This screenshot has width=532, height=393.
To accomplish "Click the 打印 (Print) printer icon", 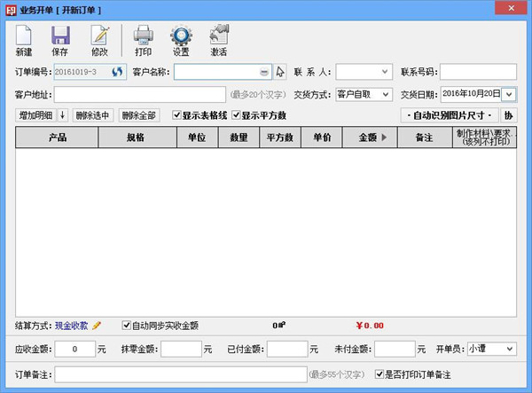I will [143, 37].
